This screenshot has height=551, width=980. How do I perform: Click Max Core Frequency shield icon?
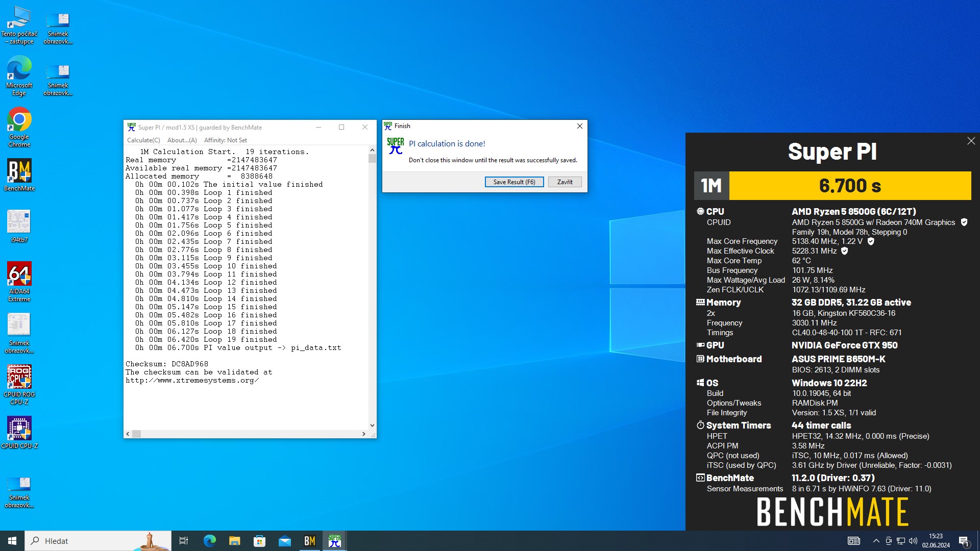click(x=871, y=241)
